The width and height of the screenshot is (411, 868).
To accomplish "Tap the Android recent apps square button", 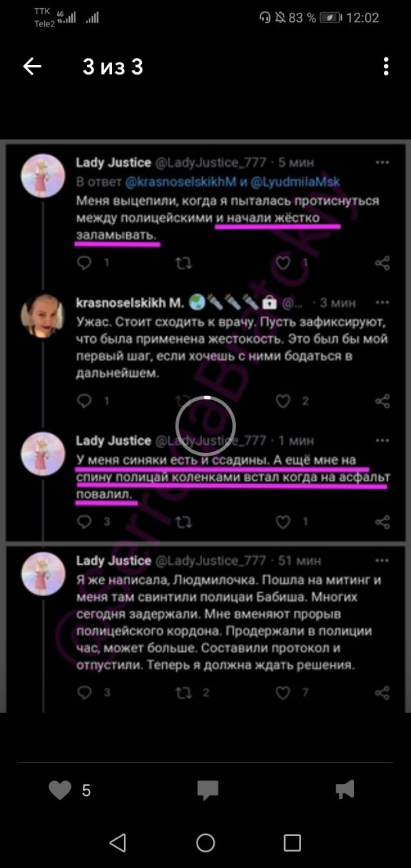I will 292,843.
